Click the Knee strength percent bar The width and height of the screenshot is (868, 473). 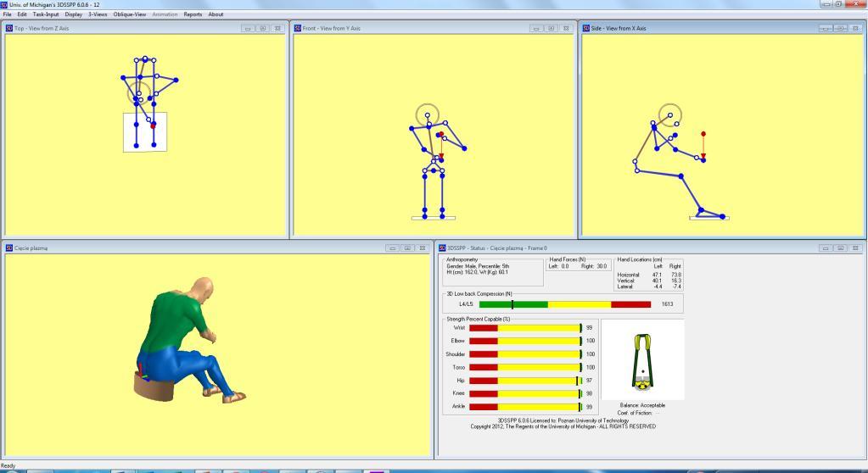tap(525, 393)
